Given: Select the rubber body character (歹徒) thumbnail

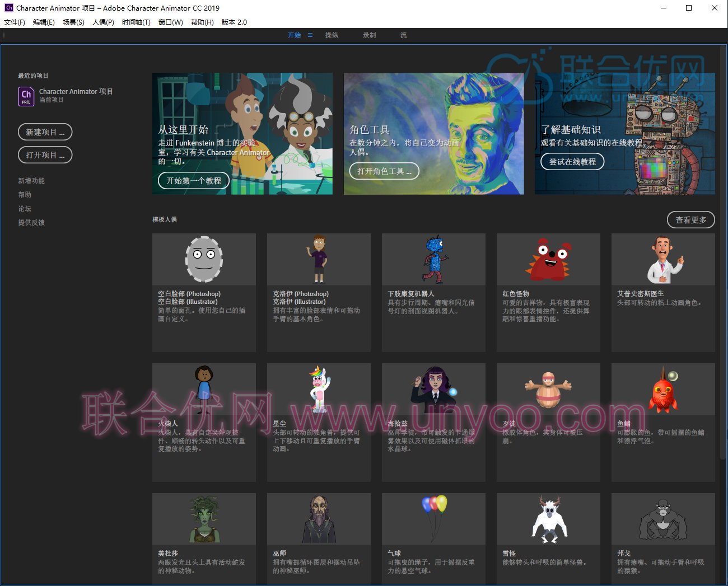Looking at the screenshot, I should (548, 389).
